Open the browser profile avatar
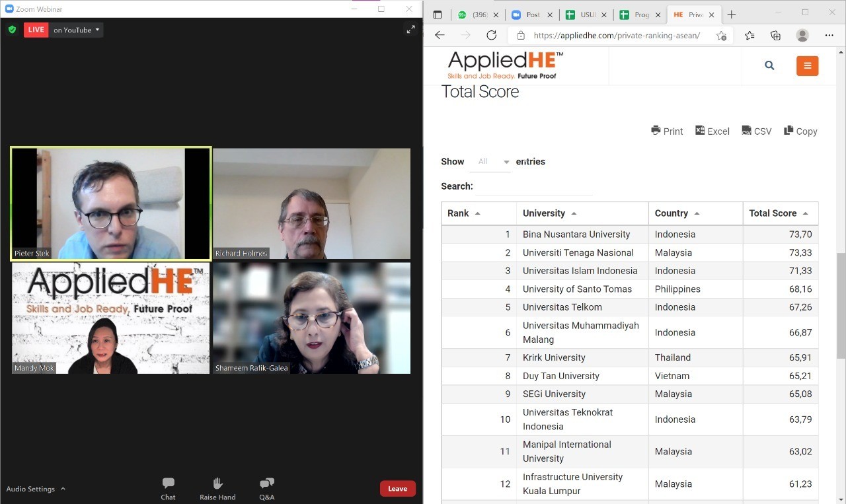This screenshot has width=846, height=504. pos(802,36)
